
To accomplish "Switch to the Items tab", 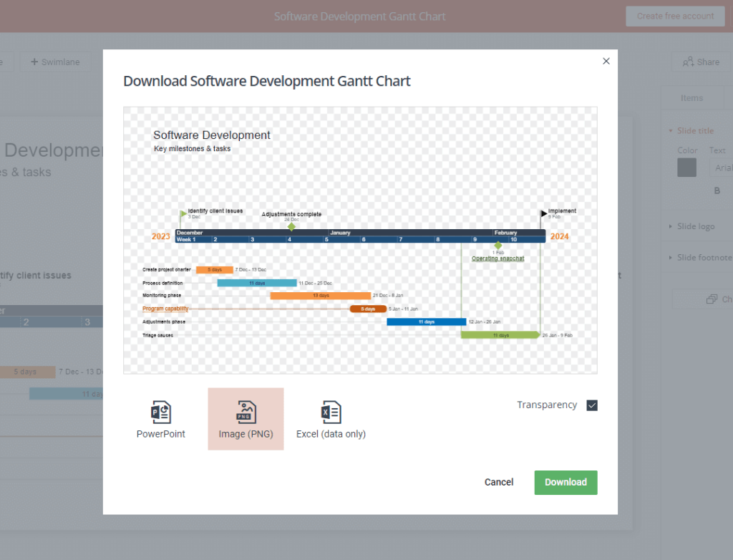I will pos(692,97).
